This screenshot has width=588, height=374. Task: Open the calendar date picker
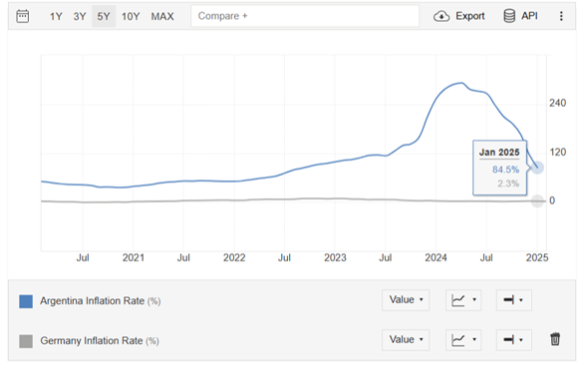pyautogui.click(x=23, y=16)
